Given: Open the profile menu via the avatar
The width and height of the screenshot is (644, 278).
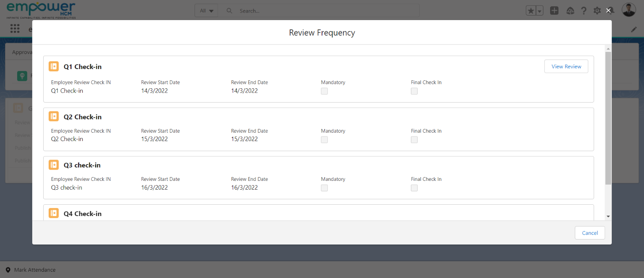Looking at the screenshot, I should pos(628,9).
